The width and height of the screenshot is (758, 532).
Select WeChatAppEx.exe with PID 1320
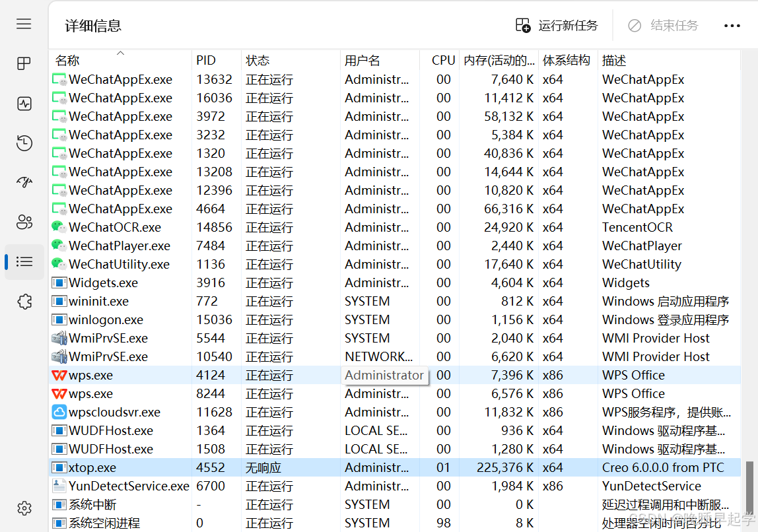[x=120, y=154]
